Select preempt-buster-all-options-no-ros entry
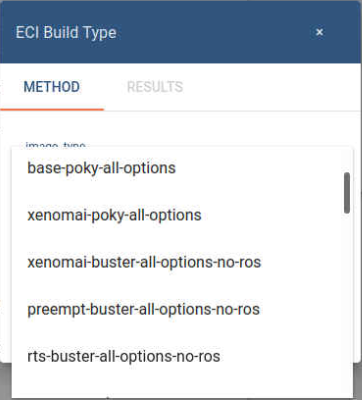Image resolution: width=362 pixels, height=400 pixels. (182, 309)
